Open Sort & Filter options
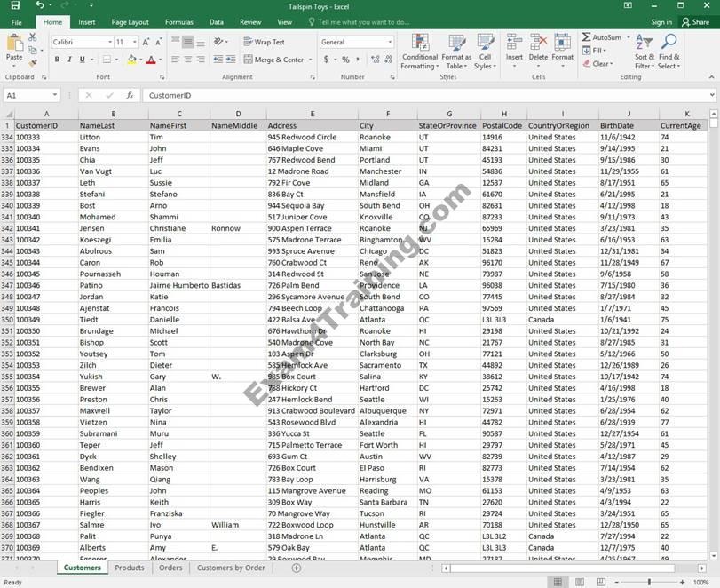Screen dimensions: 720x588 644,52
